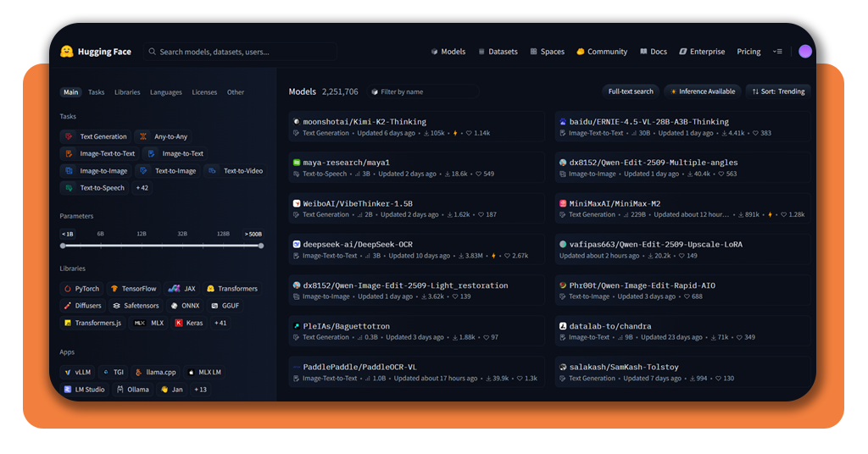Toggle the Inference Available filter
The height and width of the screenshot is (454, 868).
coord(703,91)
